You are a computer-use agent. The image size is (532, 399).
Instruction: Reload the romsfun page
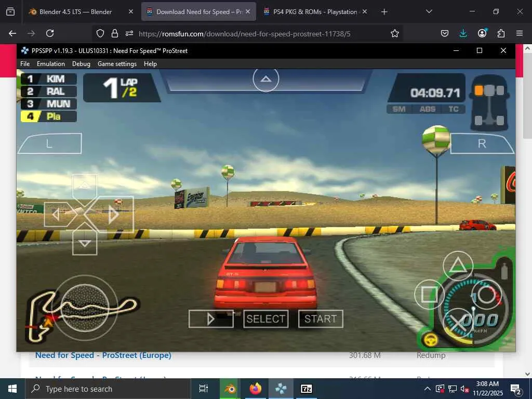[x=50, y=33]
